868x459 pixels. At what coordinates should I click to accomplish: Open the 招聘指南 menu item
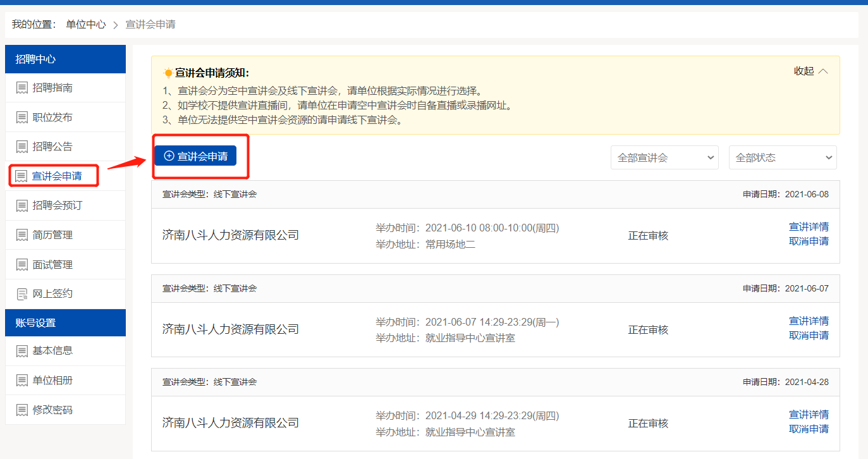(x=66, y=88)
